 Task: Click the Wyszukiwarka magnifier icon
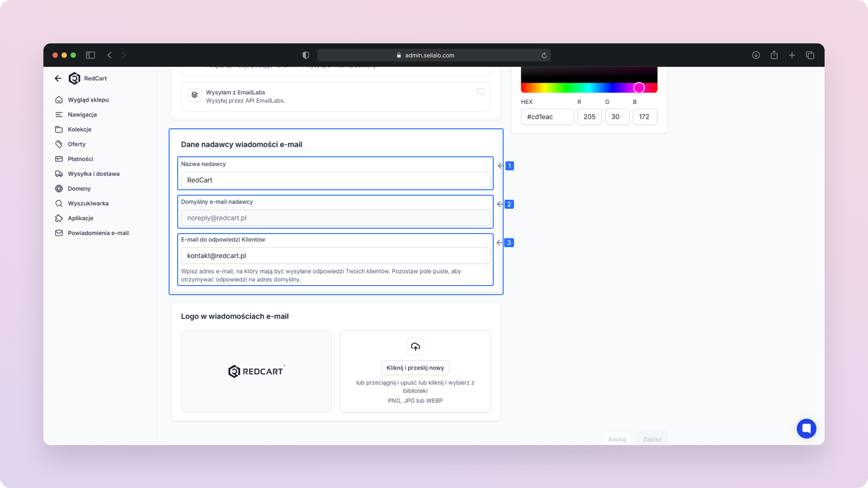click(59, 203)
